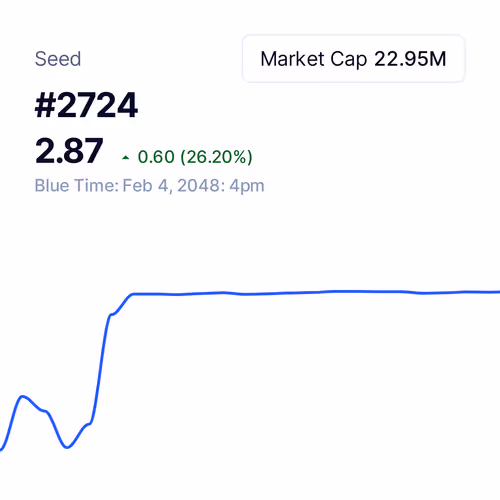Image resolution: width=500 pixels, height=500 pixels.
Task: Click the lowest dip of the chart line
Action: [67, 447]
